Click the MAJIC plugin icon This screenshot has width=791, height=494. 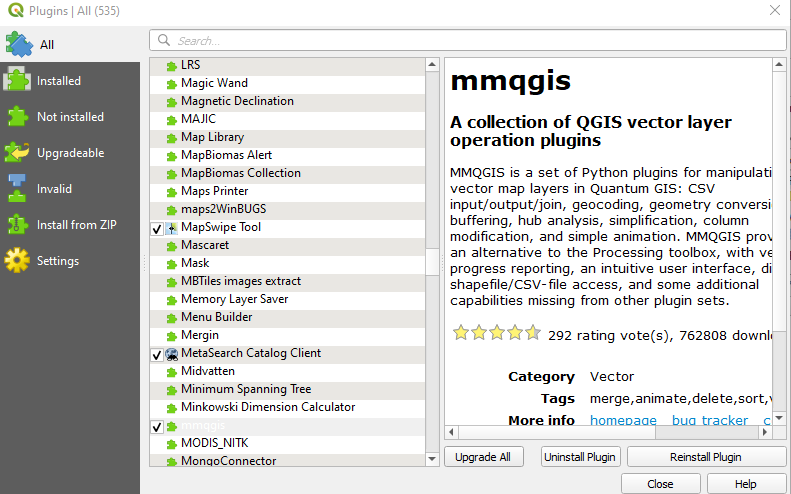(172, 120)
